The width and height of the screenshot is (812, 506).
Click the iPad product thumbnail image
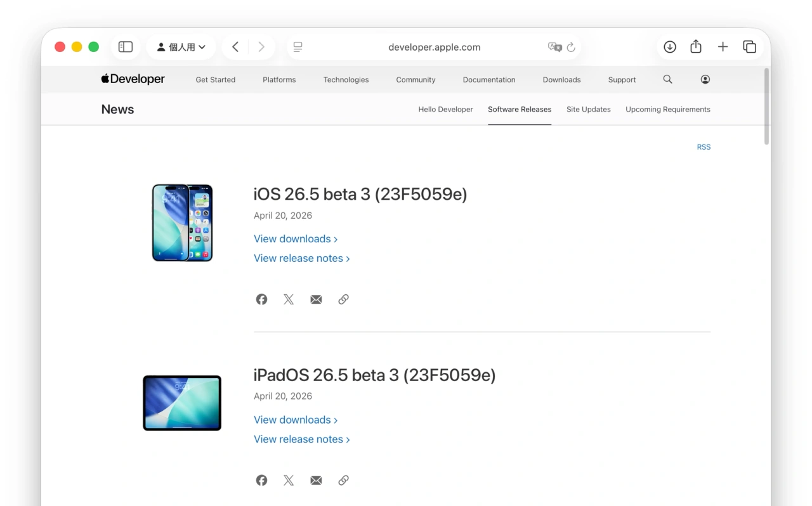pos(181,403)
